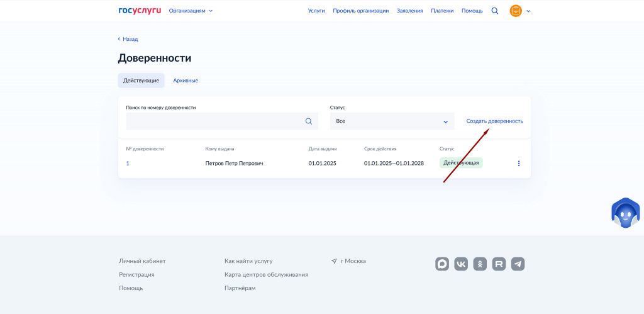Open the Услуги menu item
Viewport: 644px width, 314px height.
point(316,11)
